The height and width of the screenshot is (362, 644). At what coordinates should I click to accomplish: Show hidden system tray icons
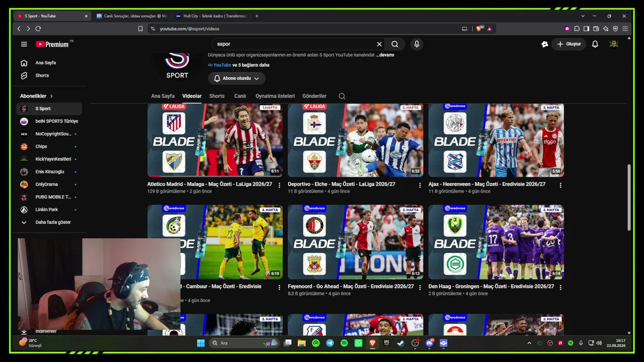pos(529,343)
